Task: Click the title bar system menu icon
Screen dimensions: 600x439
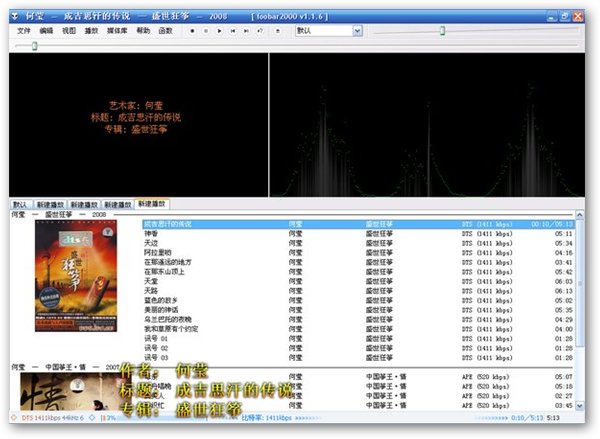Action: [15, 16]
